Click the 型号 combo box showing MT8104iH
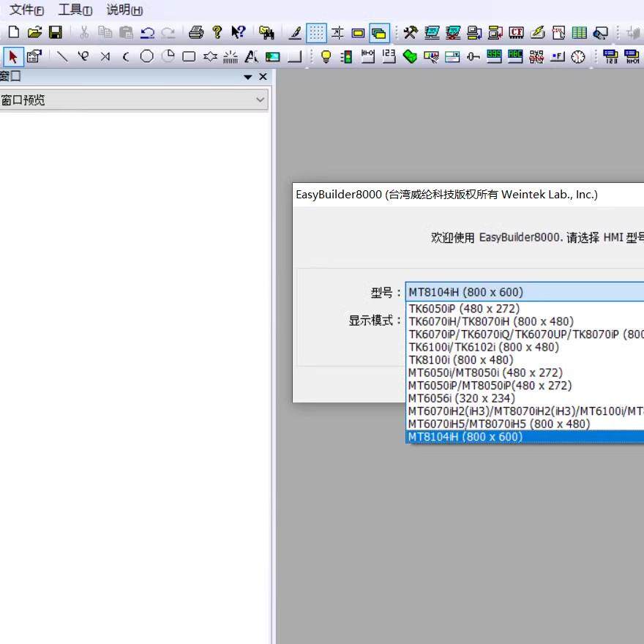Image resolution: width=644 pixels, height=644 pixels. pos(525,292)
